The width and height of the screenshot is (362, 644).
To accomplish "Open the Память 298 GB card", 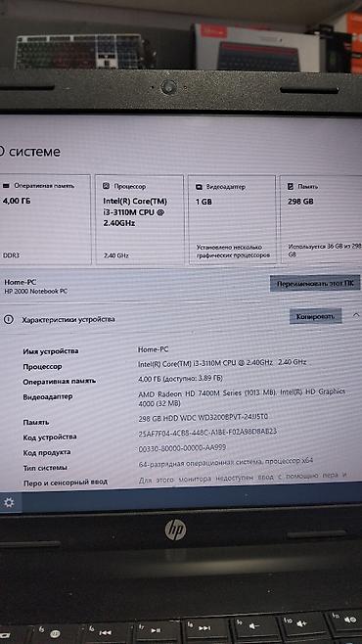I will pos(321,220).
